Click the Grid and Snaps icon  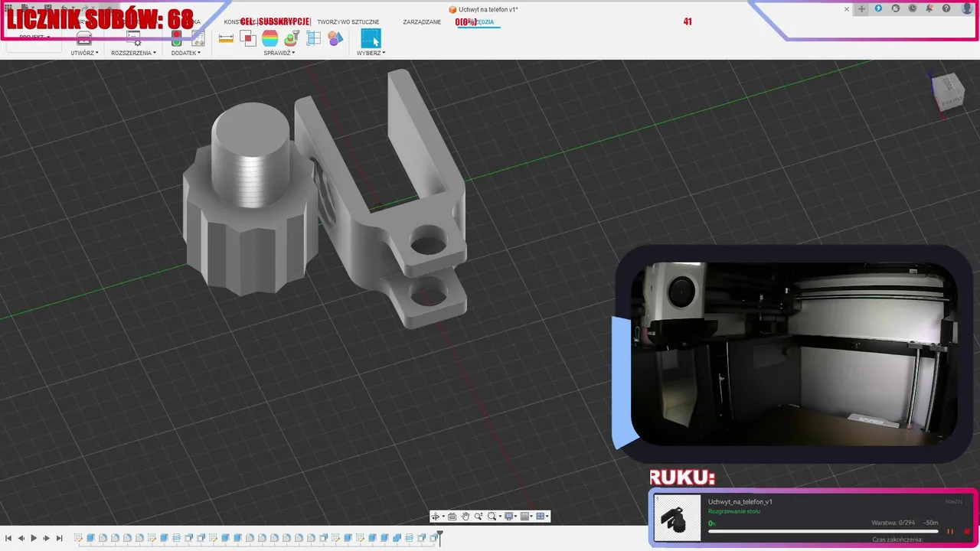(524, 517)
